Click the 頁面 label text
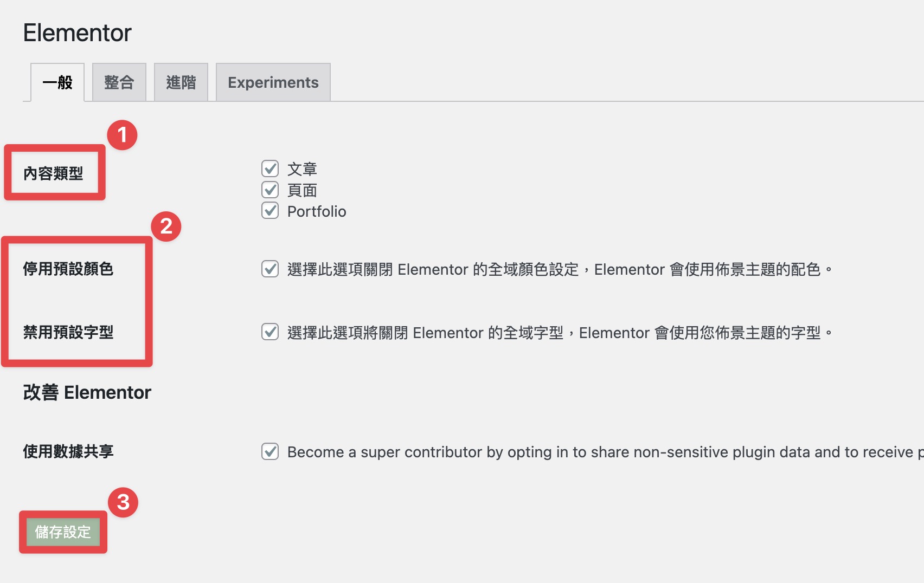 [302, 190]
